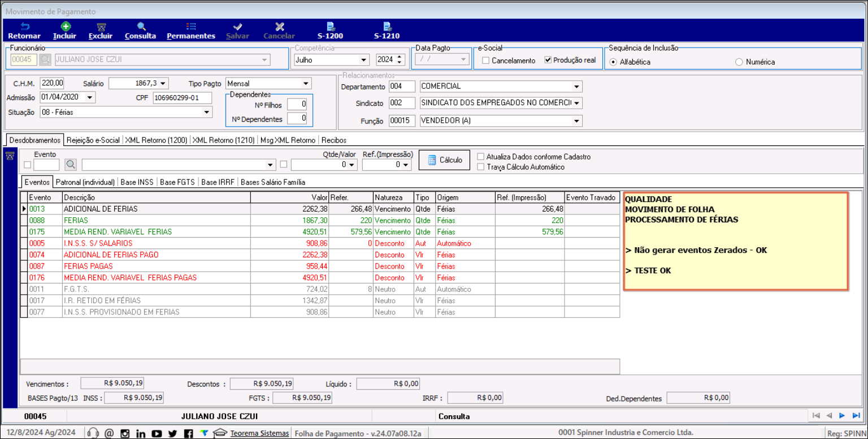Open the LinkedIn icon in status bar
Viewport: 868px width, 439px height.
pyautogui.click(x=141, y=433)
